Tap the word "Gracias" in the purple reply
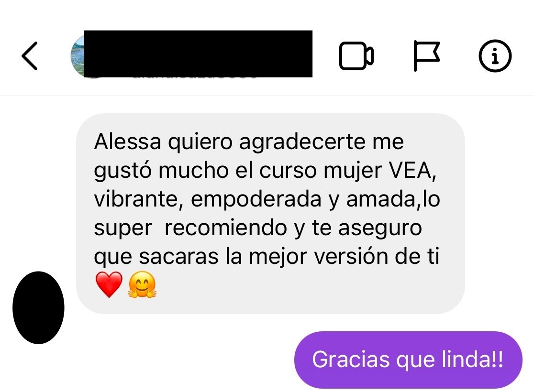This screenshot has width=534, height=392. (x=351, y=359)
